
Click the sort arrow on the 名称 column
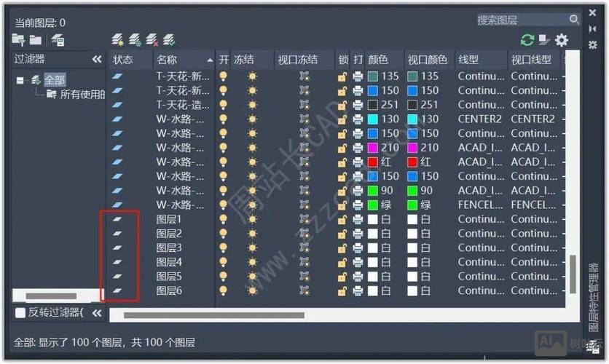click(210, 60)
